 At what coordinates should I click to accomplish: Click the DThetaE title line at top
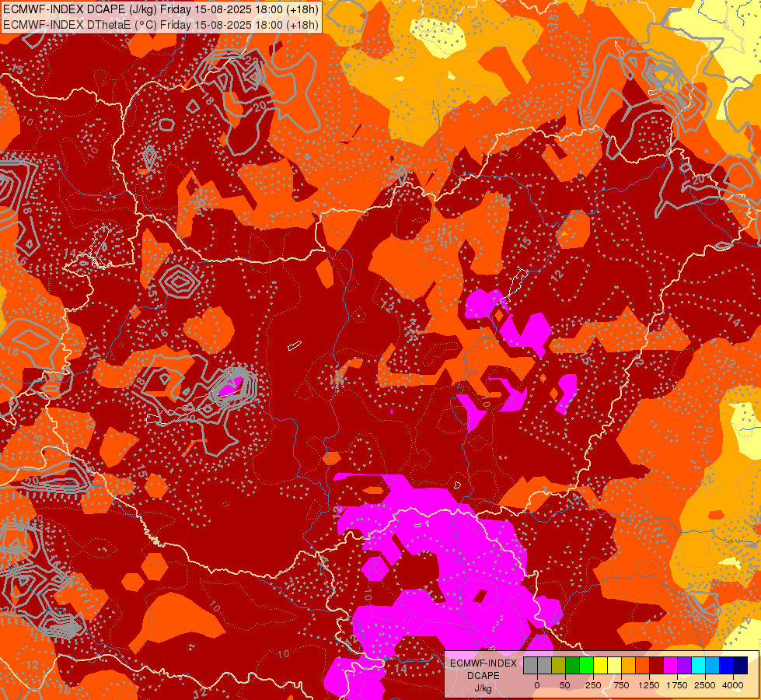coord(161,24)
